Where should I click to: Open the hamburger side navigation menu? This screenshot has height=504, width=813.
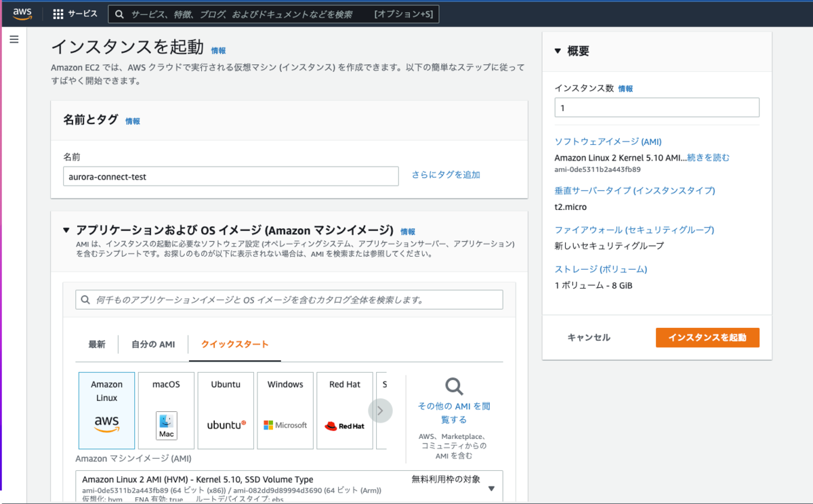click(14, 39)
